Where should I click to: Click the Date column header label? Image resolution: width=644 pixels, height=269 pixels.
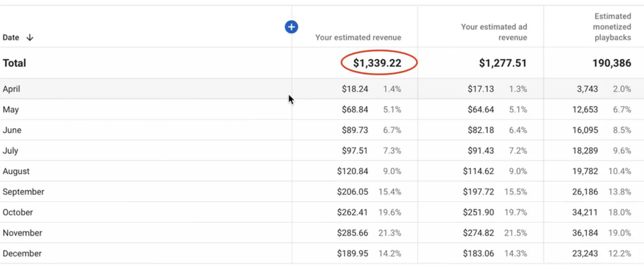[10, 37]
